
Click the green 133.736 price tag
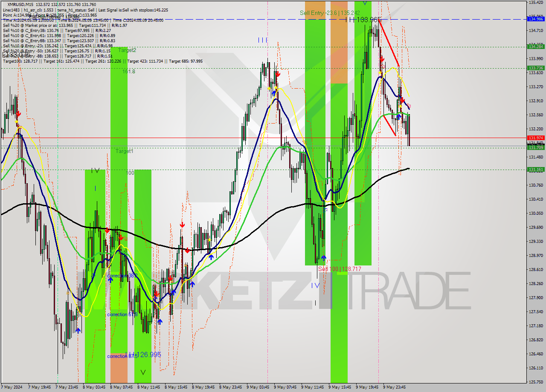pos(536,68)
